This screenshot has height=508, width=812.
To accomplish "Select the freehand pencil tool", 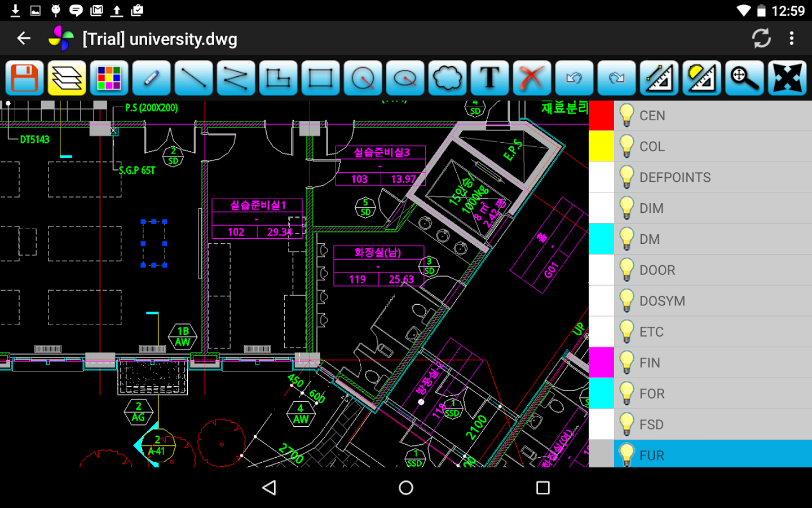I will coord(150,78).
